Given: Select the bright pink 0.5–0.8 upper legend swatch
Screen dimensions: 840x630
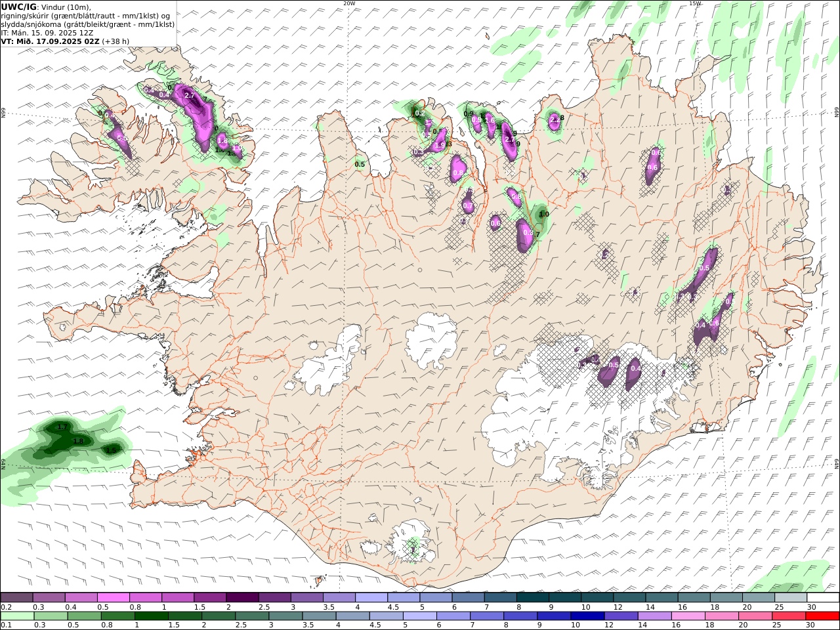Looking at the screenshot, I should pos(114,597).
